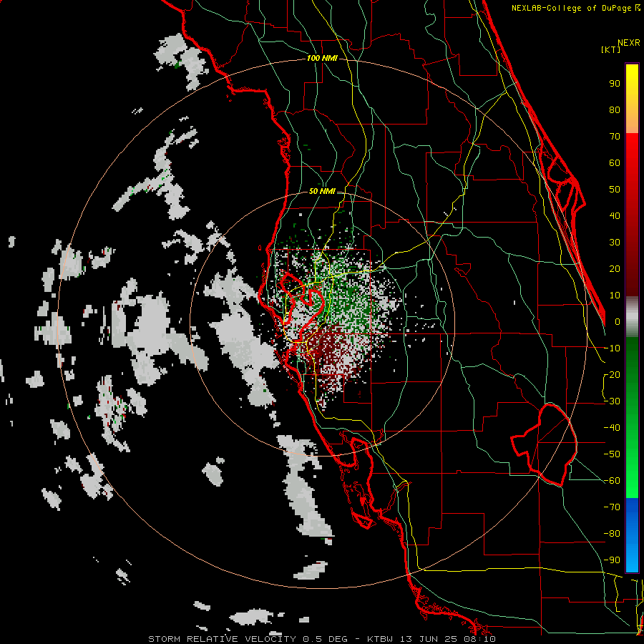Pick the -10 value on the velocity scale
This screenshot has width=644, height=644.
click(x=612, y=348)
